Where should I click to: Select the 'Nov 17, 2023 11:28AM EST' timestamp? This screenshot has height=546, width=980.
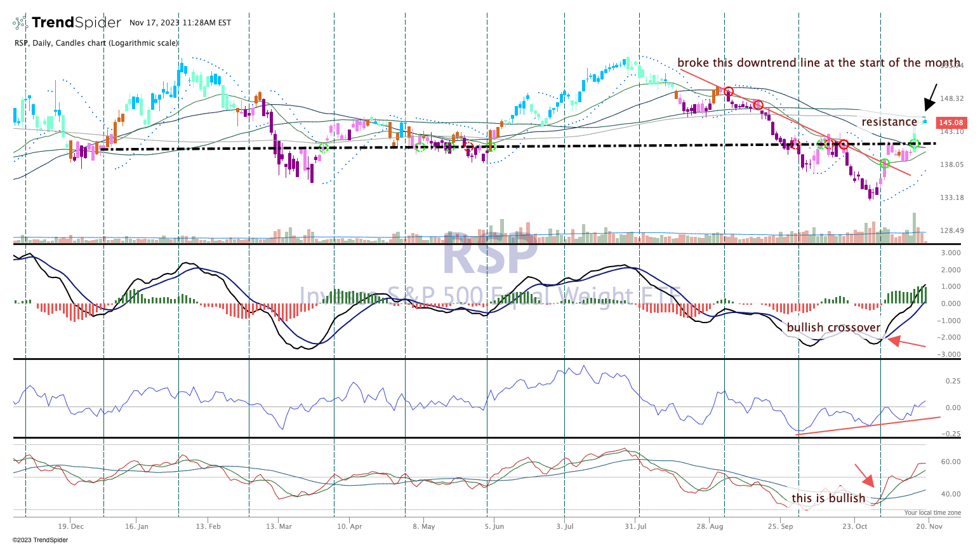coord(180,22)
